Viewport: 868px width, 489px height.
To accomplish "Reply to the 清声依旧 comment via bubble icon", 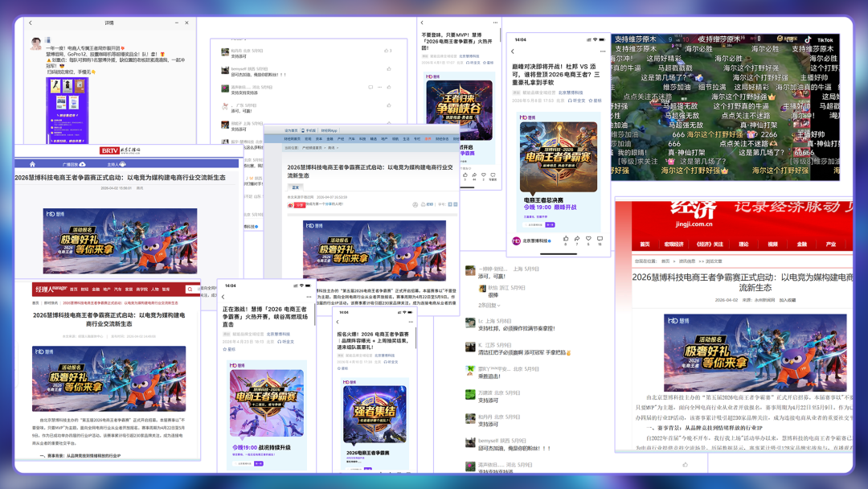I will [371, 87].
